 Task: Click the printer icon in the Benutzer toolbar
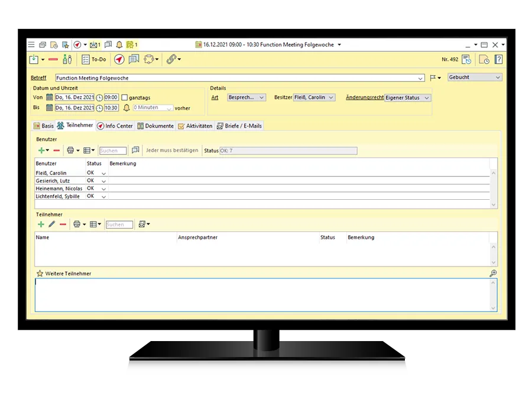(70, 151)
